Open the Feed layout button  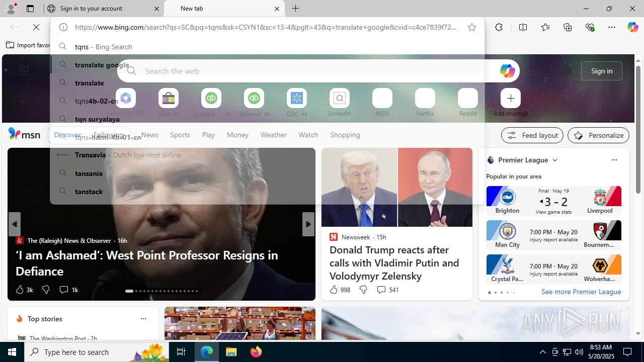(x=532, y=135)
